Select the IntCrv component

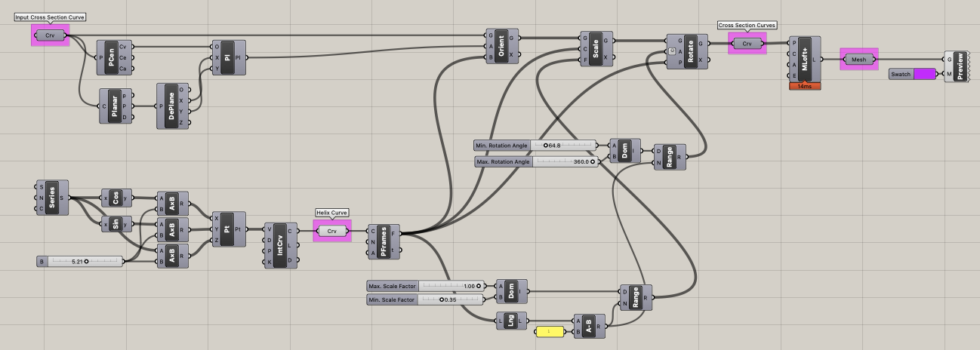pyautogui.click(x=281, y=245)
